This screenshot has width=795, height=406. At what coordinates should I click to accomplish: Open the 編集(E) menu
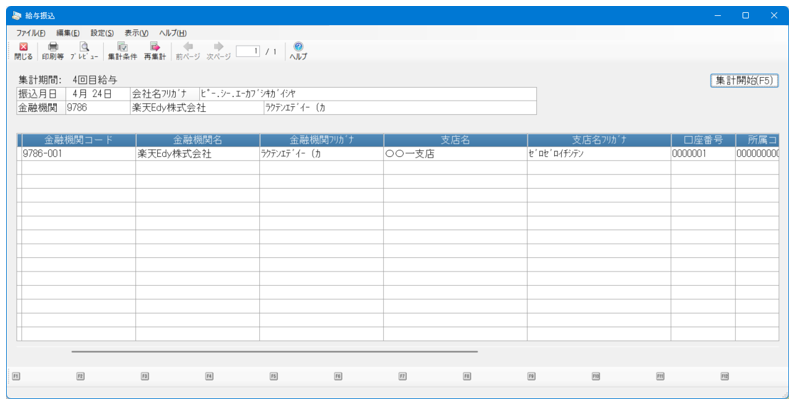68,33
